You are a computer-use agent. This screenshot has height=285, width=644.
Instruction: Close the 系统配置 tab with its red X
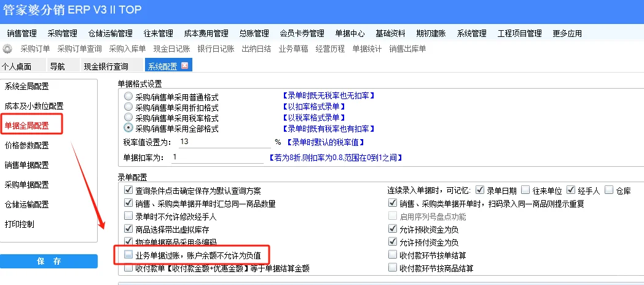184,66
